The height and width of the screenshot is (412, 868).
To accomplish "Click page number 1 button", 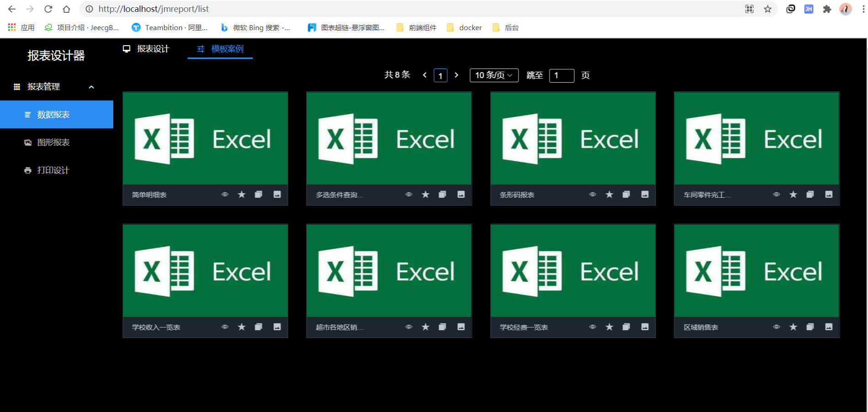I will click(x=440, y=75).
